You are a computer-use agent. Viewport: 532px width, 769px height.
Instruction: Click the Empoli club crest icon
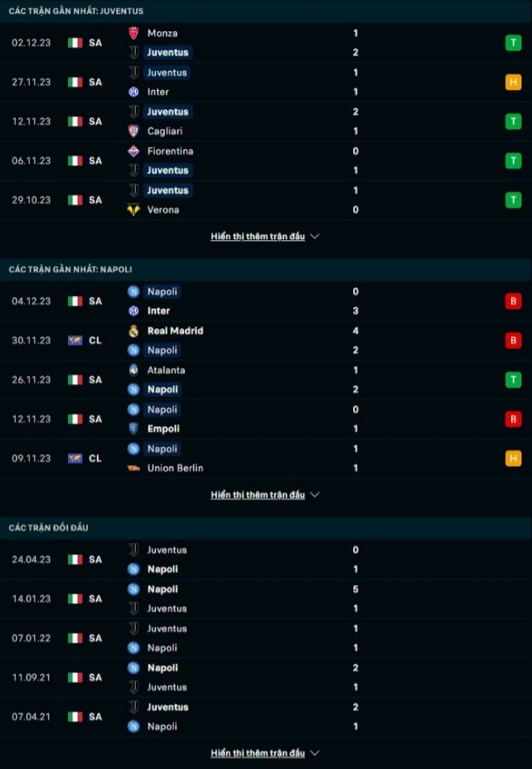click(133, 429)
